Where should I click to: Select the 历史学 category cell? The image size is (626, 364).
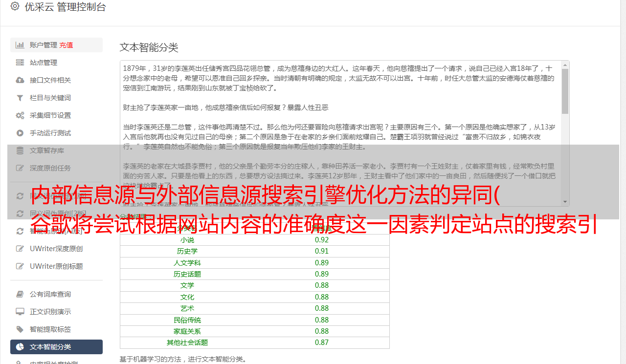point(187,251)
